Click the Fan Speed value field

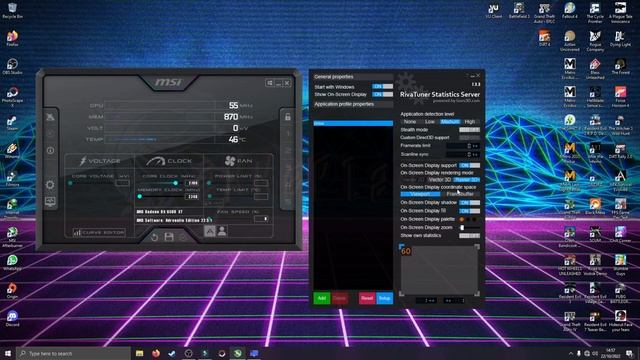point(261,219)
